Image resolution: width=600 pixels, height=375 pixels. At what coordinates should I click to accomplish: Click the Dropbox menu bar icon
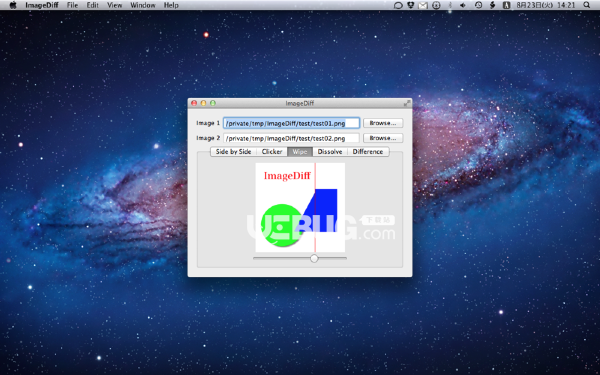pos(411,5)
